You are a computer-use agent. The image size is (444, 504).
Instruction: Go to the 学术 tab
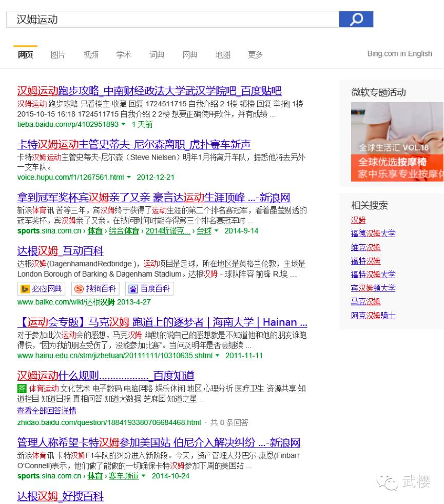pos(124,54)
